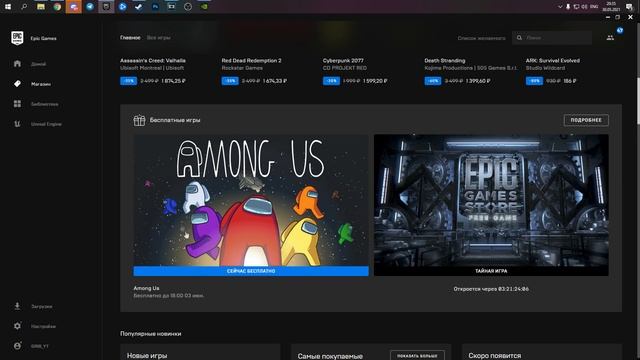Switch to Steam in the taskbar

tap(139, 7)
